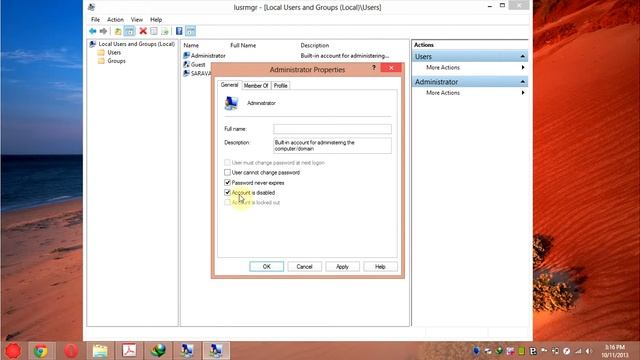Toggle Show/Hide Action Pane toolbar icon

(x=191, y=31)
